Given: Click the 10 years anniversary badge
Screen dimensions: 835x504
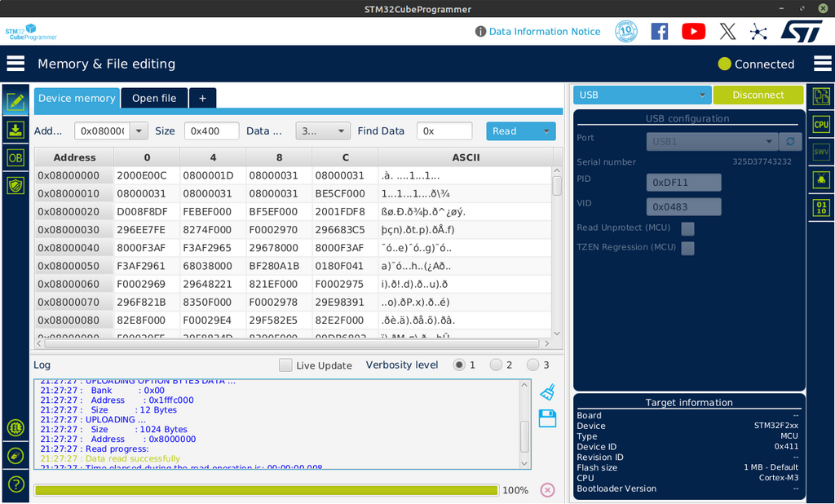Looking at the screenshot, I should 626,32.
